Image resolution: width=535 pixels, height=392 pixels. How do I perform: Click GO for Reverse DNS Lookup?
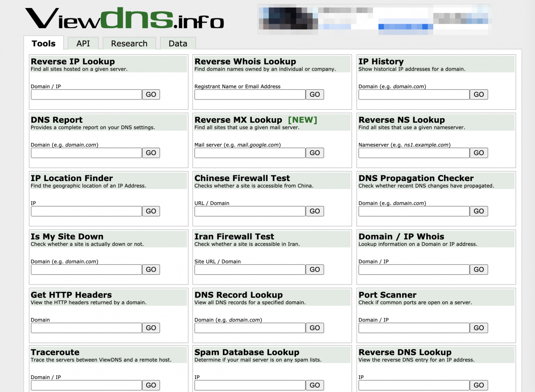click(x=479, y=385)
